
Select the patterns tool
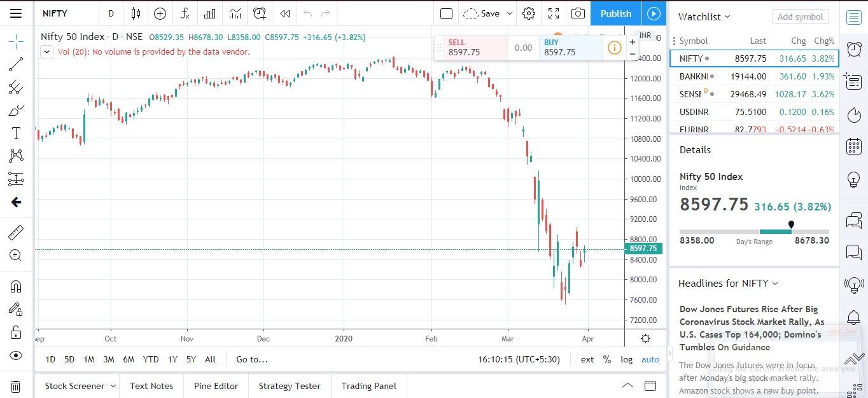pos(16,156)
